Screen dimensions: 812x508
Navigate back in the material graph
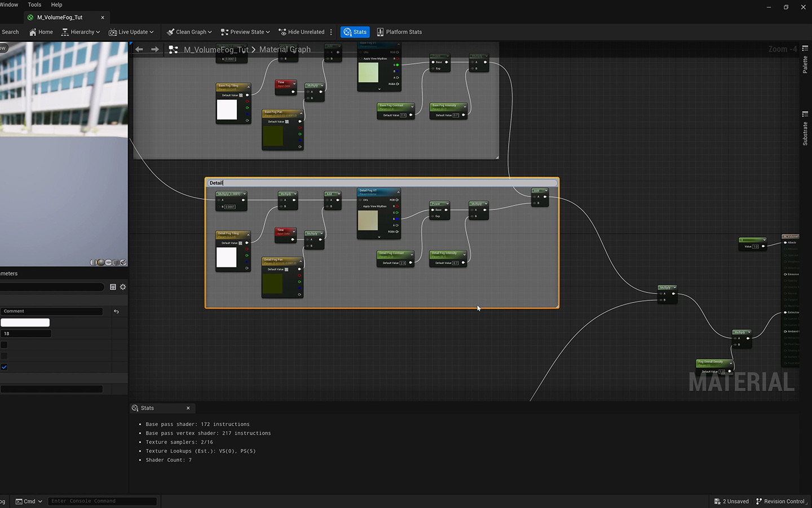coord(139,50)
